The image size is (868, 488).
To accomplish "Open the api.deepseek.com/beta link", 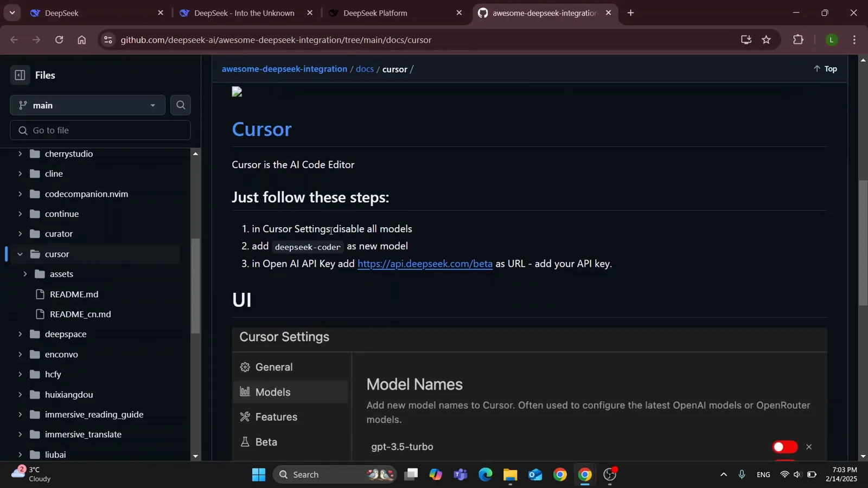I will coord(425,264).
